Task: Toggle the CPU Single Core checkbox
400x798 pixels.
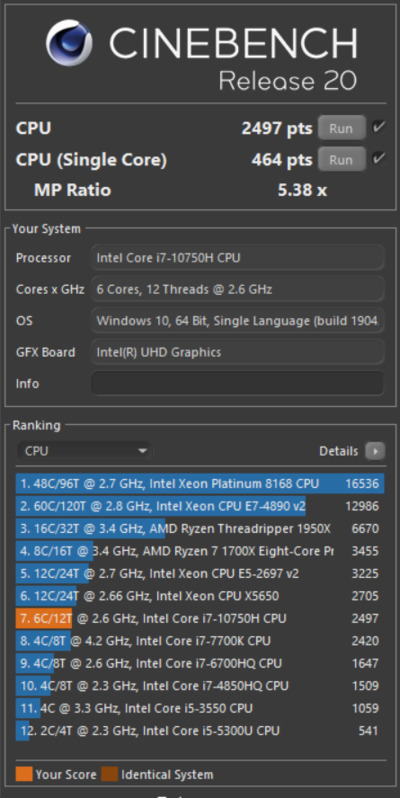Action: 378,159
